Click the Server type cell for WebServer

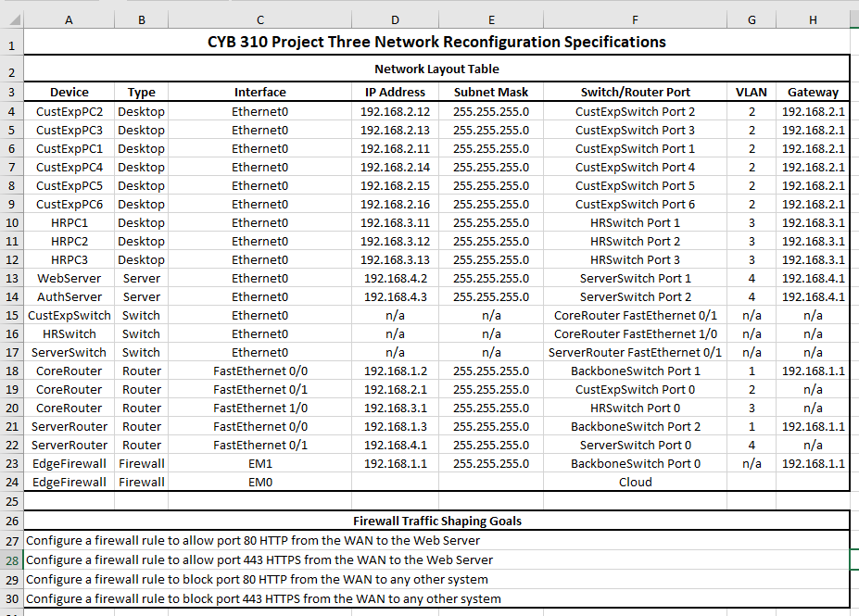pos(142,278)
